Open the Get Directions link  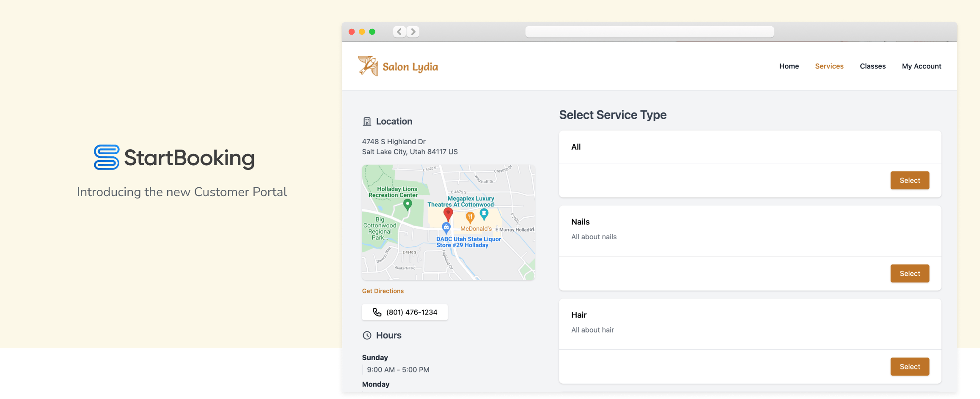383,291
